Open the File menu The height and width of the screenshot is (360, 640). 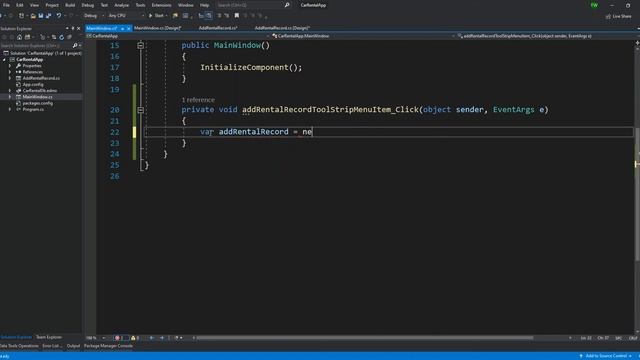coord(6,5)
